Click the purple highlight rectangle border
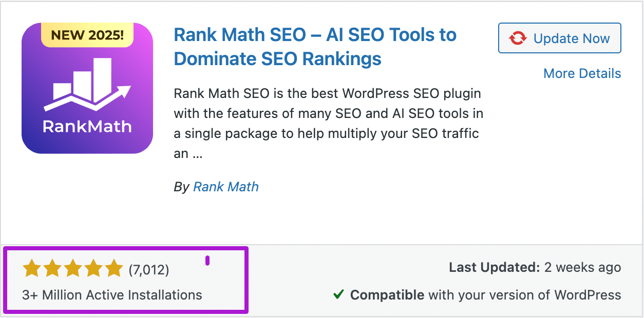 pos(126,249)
